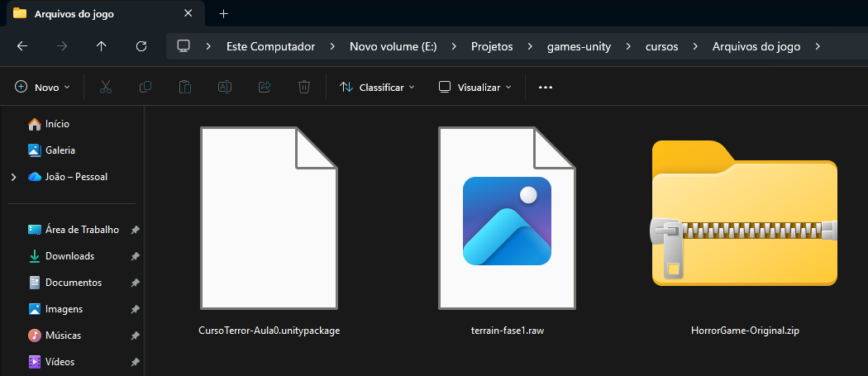The image size is (868, 376).
Task: Open the Visualizar view dropdown
Action: click(475, 87)
